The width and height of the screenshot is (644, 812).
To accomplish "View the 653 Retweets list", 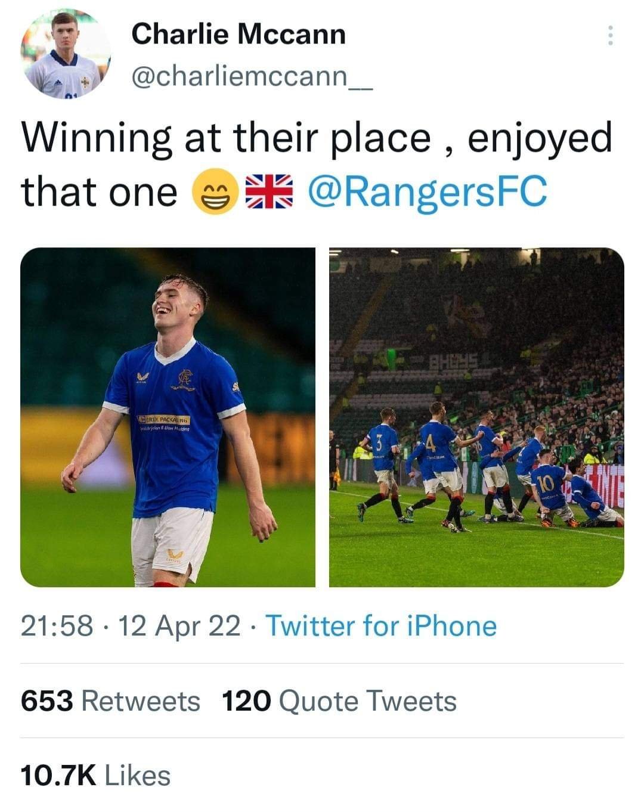I will 110,701.
